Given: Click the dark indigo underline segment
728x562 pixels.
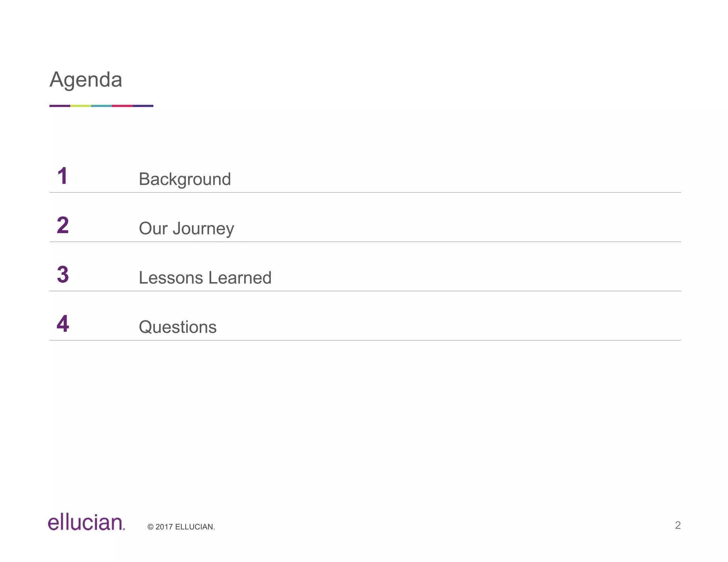Looking at the screenshot, I should click(143, 106).
